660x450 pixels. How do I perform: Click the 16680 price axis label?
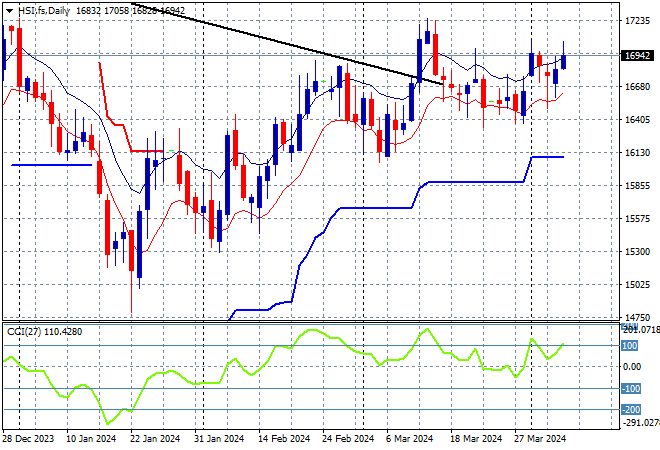[x=637, y=86]
